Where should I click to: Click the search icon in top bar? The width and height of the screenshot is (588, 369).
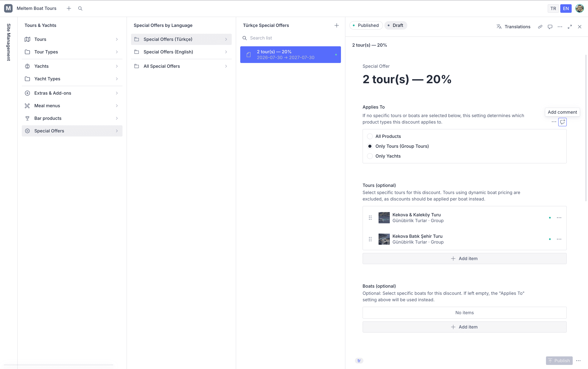[80, 9]
